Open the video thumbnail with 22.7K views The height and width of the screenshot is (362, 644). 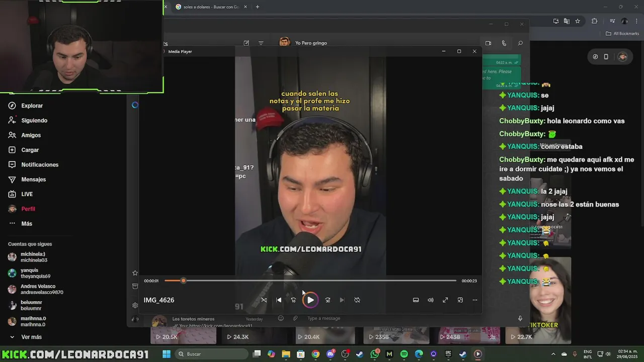click(x=538, y=335)
